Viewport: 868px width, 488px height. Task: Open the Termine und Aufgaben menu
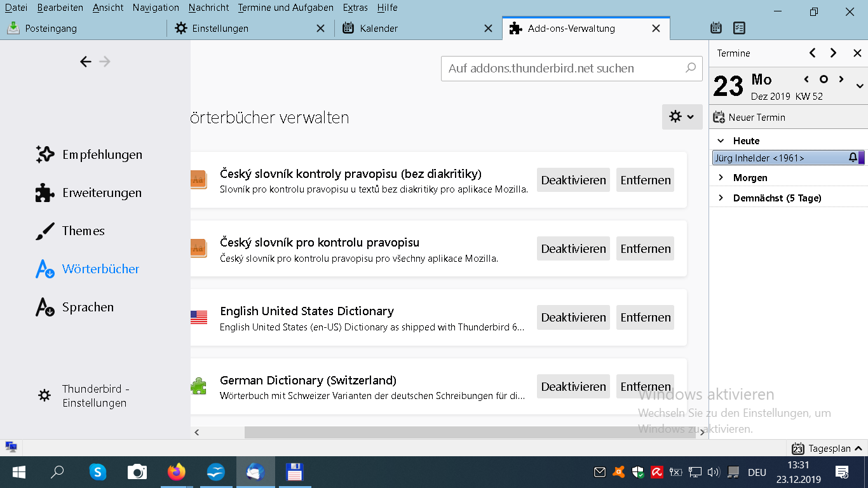coord(286,8)
